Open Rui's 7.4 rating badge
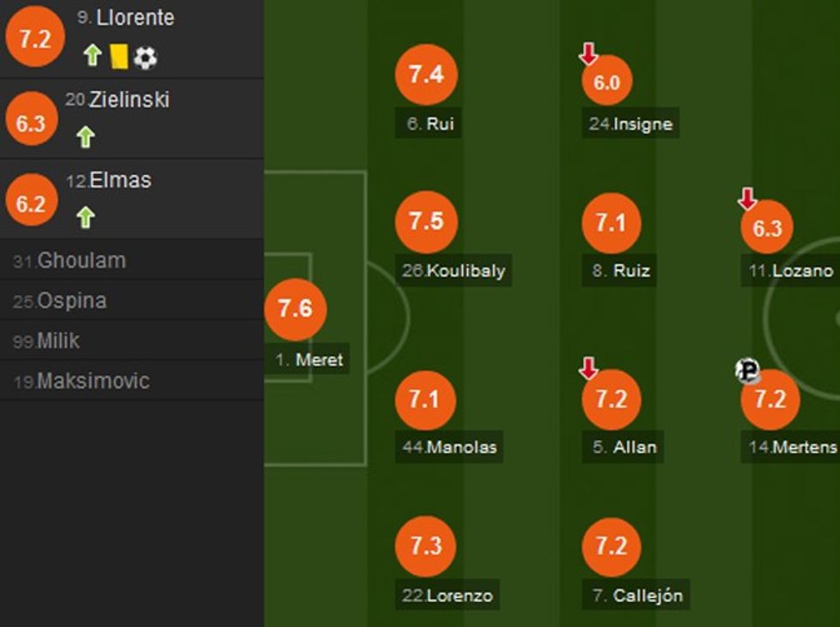840x627 pixels. 426,75
